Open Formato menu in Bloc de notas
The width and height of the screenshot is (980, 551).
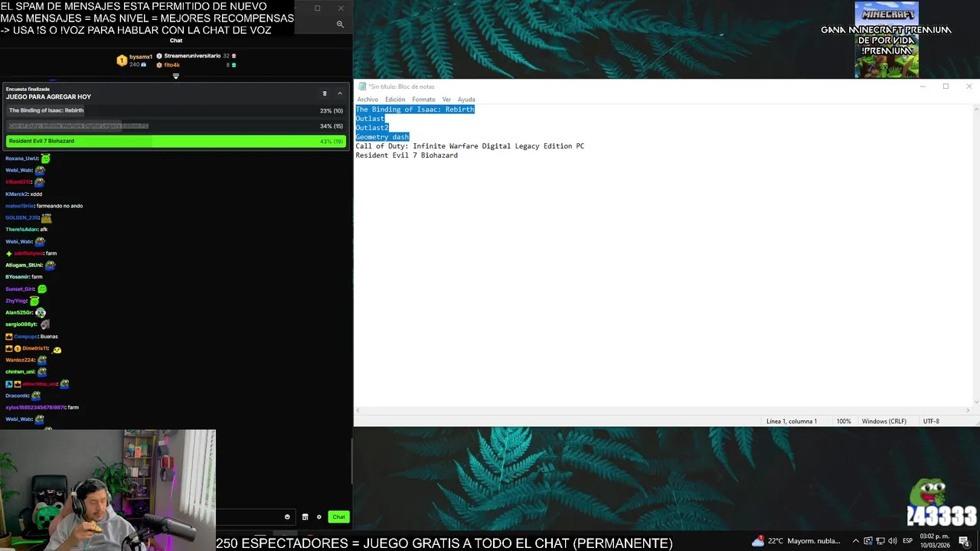(x=423, y=99)
